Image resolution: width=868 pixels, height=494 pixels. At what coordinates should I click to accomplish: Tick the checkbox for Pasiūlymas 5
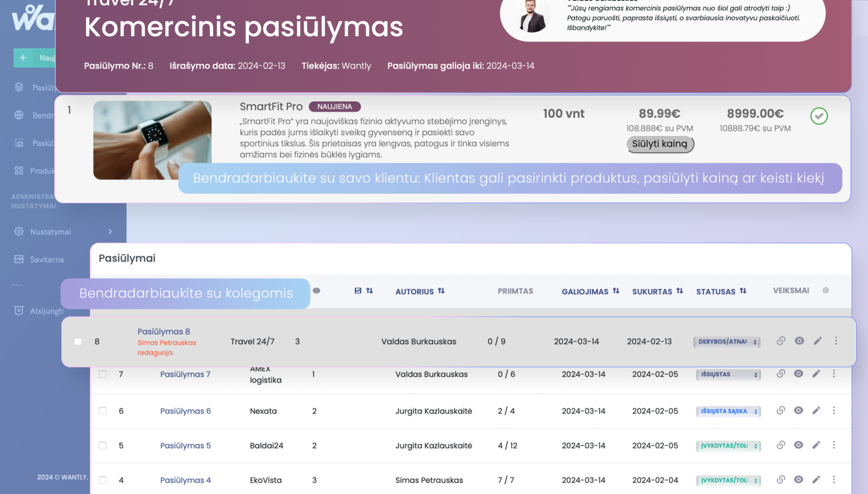pos(103,445)
